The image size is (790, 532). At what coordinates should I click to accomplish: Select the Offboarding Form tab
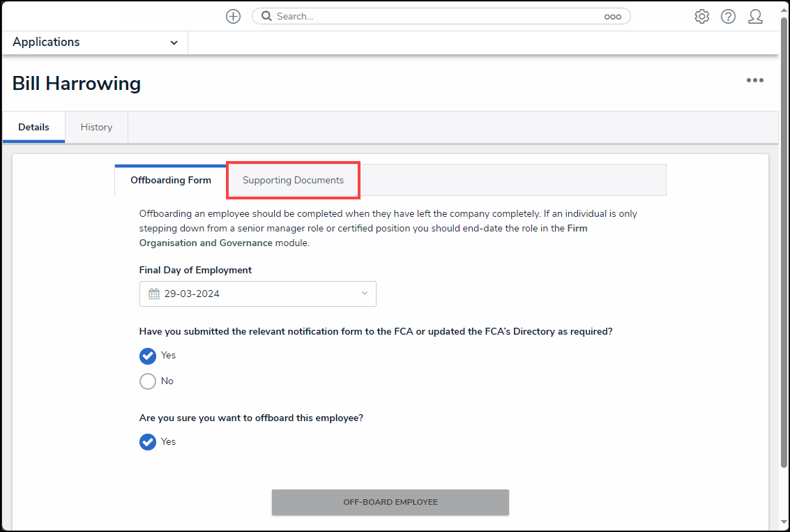pyautogui.click(x=171, y=180)
